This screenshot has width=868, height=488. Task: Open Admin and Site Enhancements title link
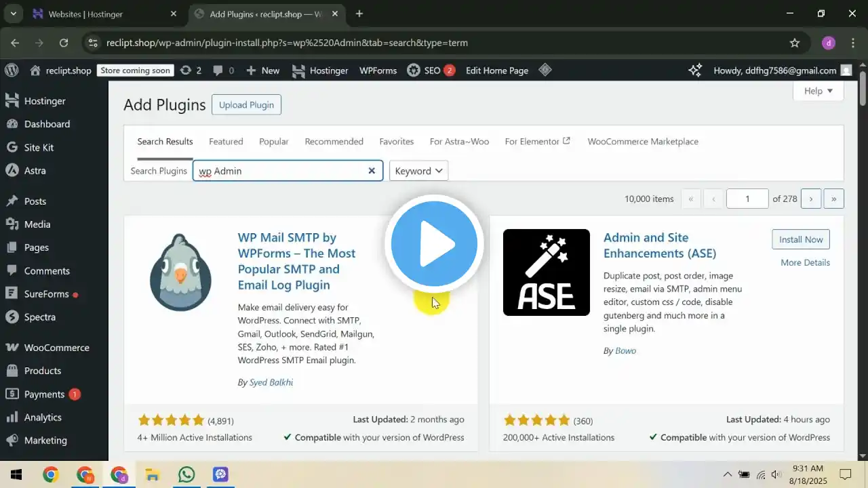point(660,245)
